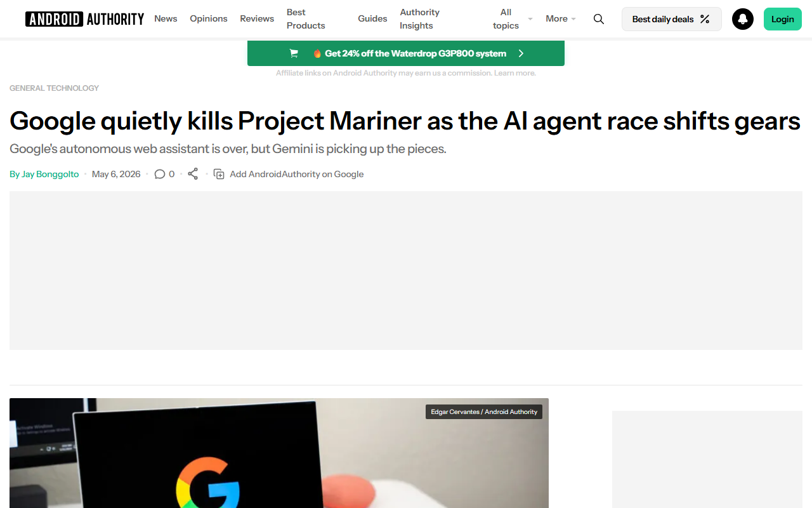Click Add AndroidAuthority on Google
Screen dimensions: 812x508
297,174
